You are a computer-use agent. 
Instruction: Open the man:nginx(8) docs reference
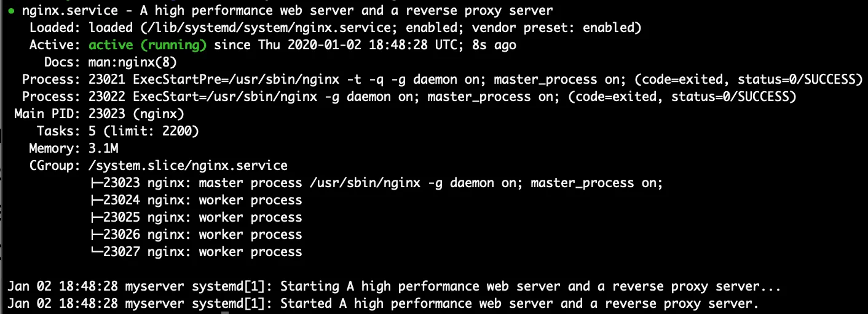point(132,62)
